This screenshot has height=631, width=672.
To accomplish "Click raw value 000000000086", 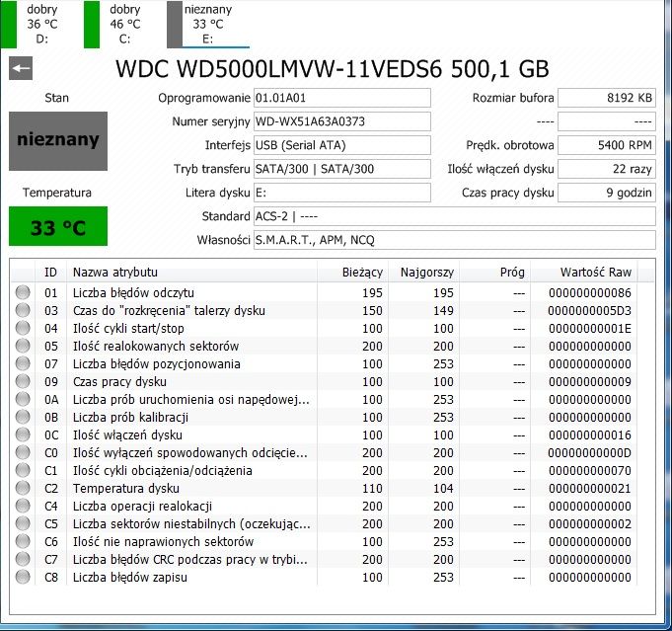I will (x=589, y=293).
